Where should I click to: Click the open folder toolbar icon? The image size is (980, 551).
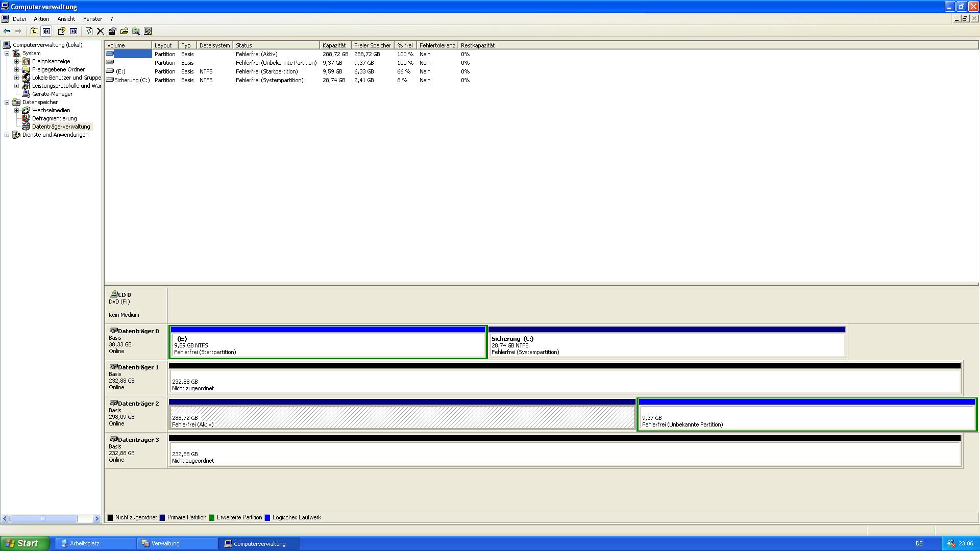pyautogui.click(x=124, y=31)
